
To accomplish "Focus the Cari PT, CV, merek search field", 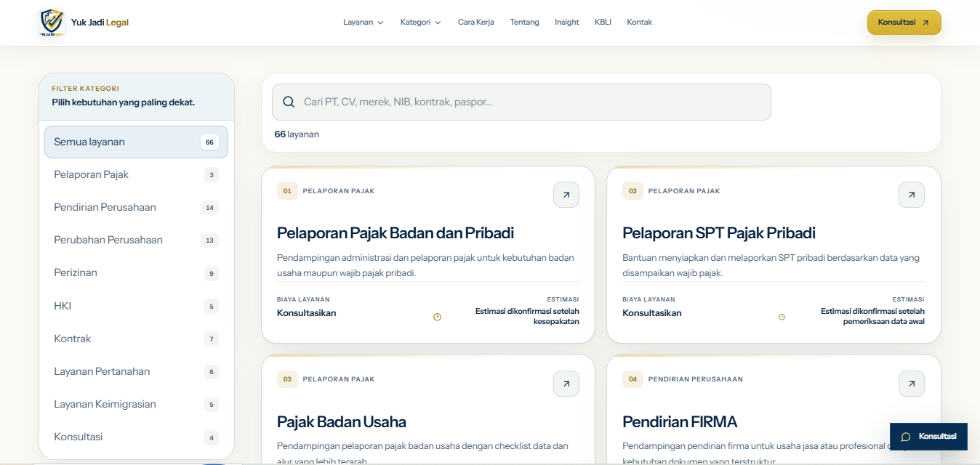I will coord(521,102).
